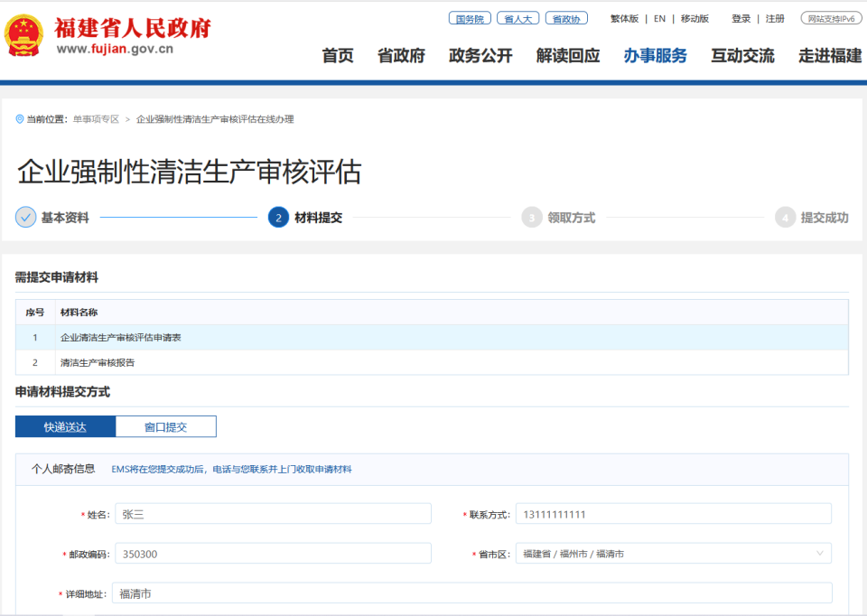Click the 省人大 link button
Viewport: 867px width, 616px height.
click(x=518, y=18)
